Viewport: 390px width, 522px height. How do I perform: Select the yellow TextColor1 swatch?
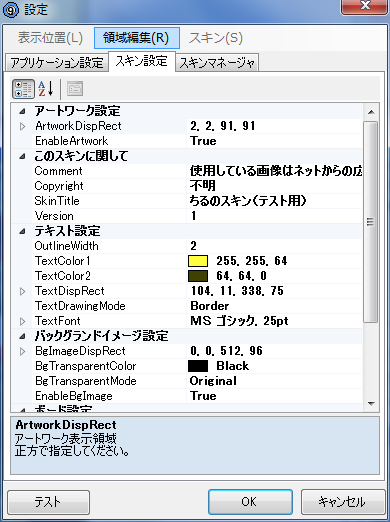coord(198,261)
